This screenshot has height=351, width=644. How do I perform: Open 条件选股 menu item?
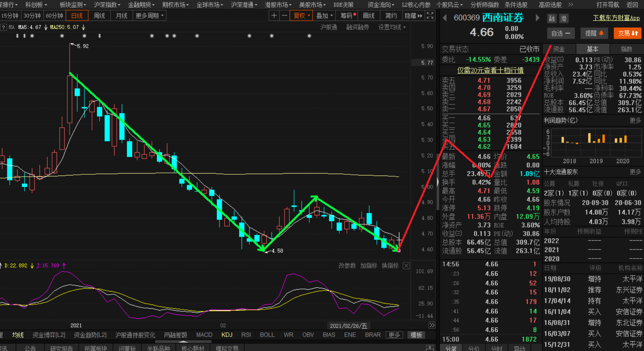516,5
